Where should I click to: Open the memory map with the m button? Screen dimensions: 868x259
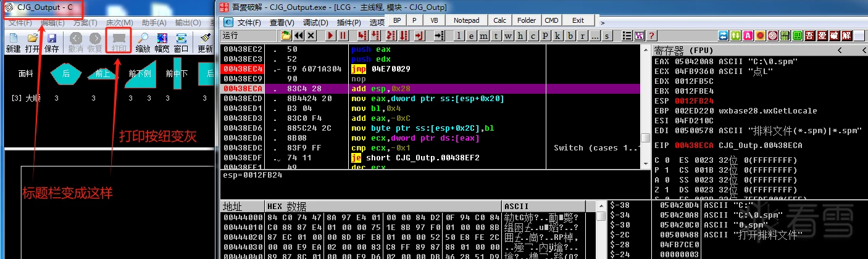[483, 35]
